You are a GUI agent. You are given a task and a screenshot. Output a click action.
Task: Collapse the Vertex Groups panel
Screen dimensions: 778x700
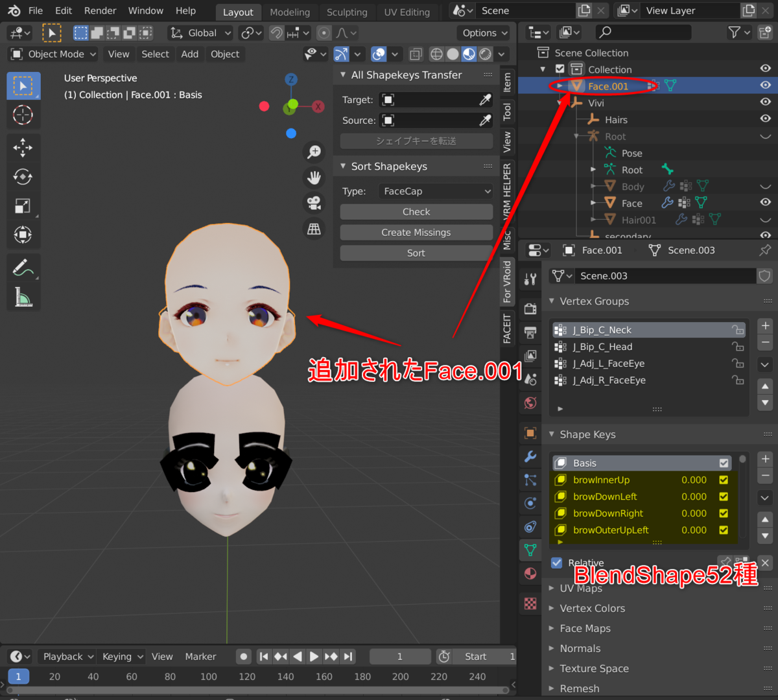point(552,301)
